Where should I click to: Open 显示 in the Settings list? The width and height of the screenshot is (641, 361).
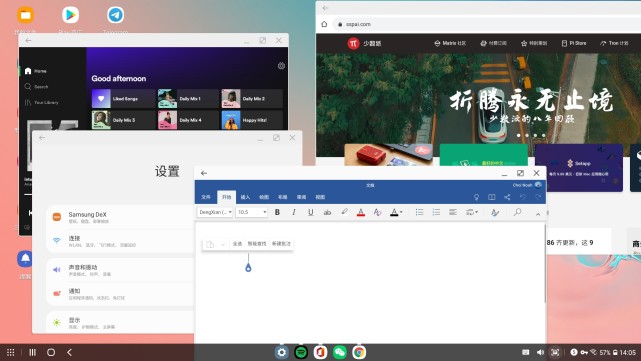point(121,323)
